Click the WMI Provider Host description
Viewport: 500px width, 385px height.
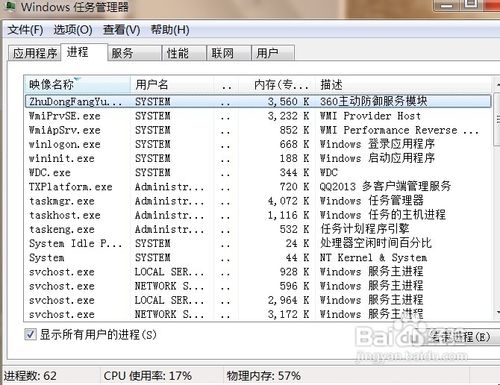(370, 116)
